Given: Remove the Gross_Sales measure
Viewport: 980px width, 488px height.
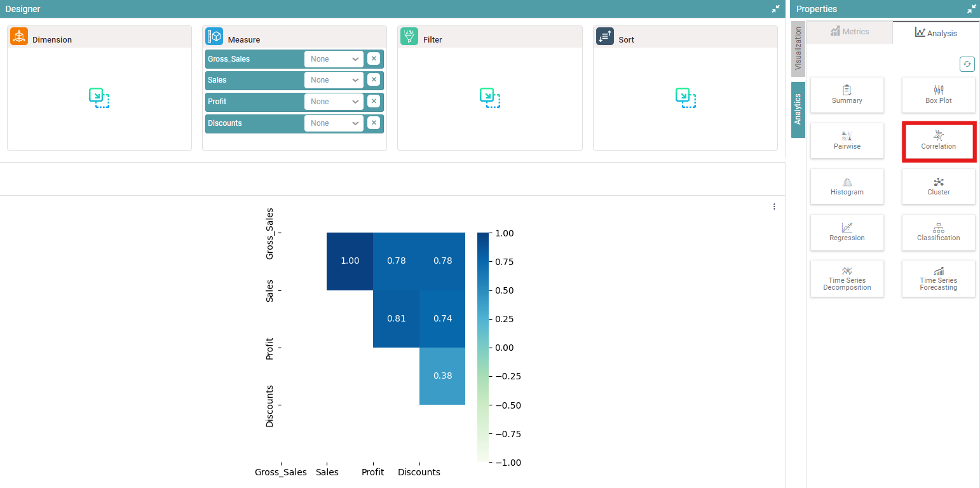Looking at the screenshot, I should pos(374,59).
